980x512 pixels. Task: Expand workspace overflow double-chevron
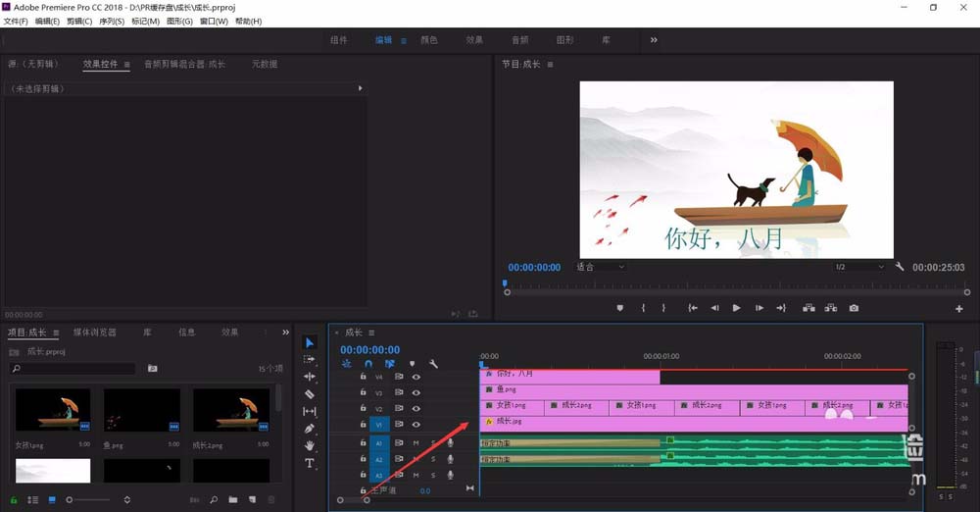tap(654, 40)
